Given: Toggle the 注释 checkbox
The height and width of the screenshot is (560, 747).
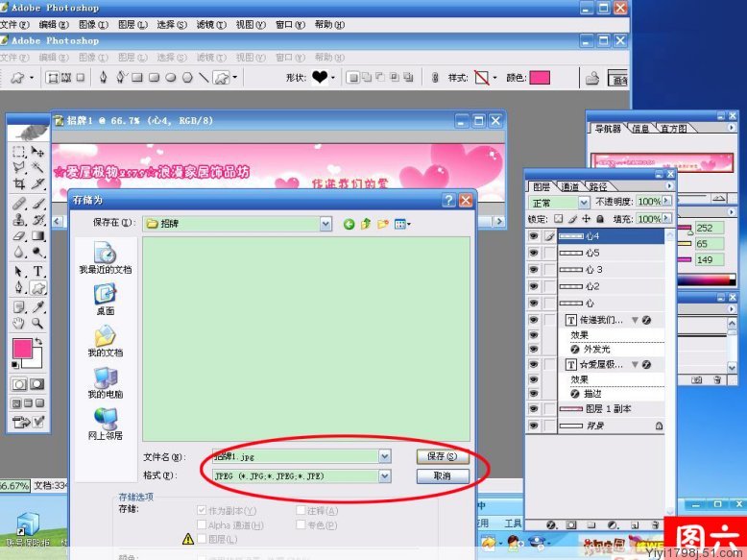Looking at the screenshot, I should 301,510.
